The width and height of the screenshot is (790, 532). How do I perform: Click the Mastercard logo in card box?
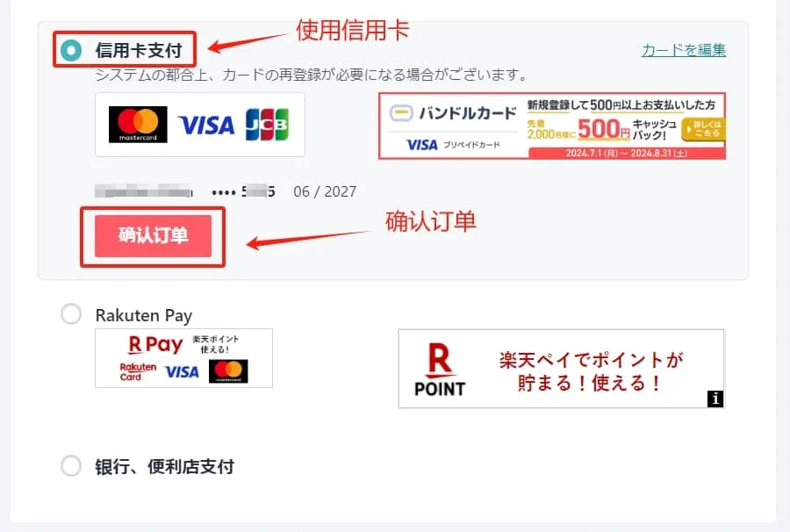point(138,125)
